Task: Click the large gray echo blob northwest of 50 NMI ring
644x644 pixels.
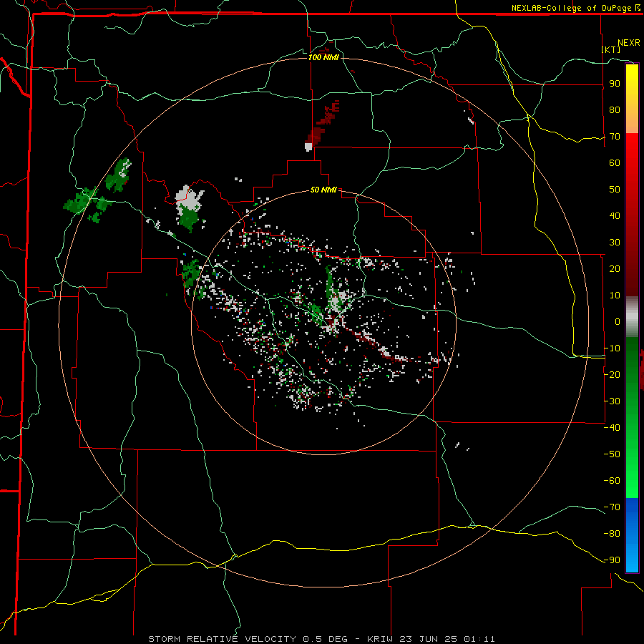Action: tap(190, 198)
